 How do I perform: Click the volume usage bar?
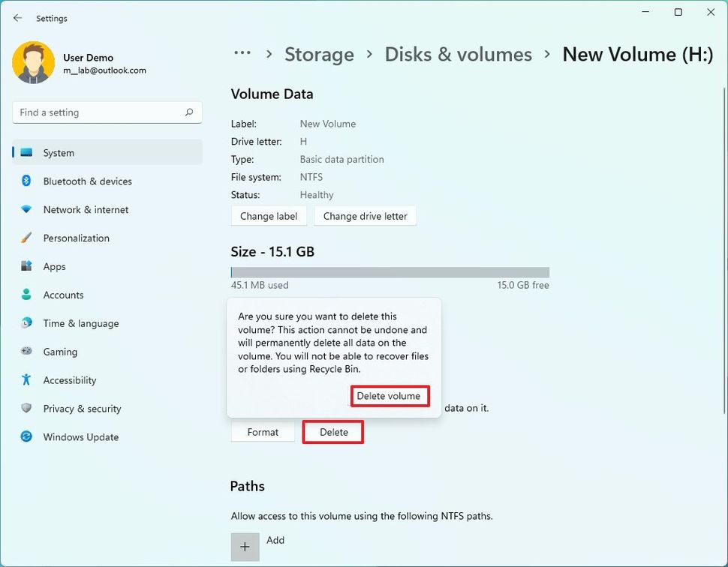[390, 271]
